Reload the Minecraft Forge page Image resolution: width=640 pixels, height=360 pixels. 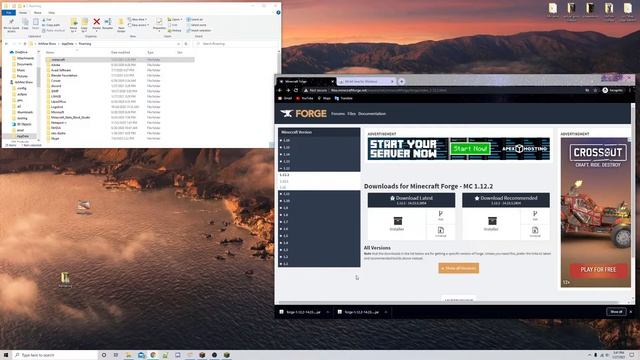point(296,90)
